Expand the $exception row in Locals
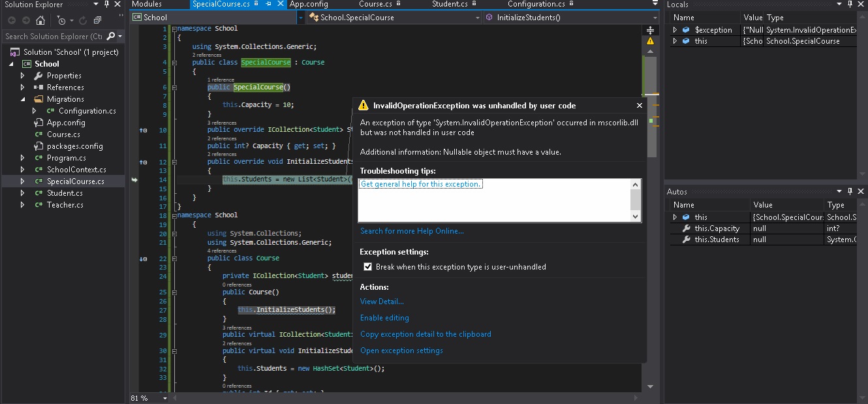 [x=675, y=29]
